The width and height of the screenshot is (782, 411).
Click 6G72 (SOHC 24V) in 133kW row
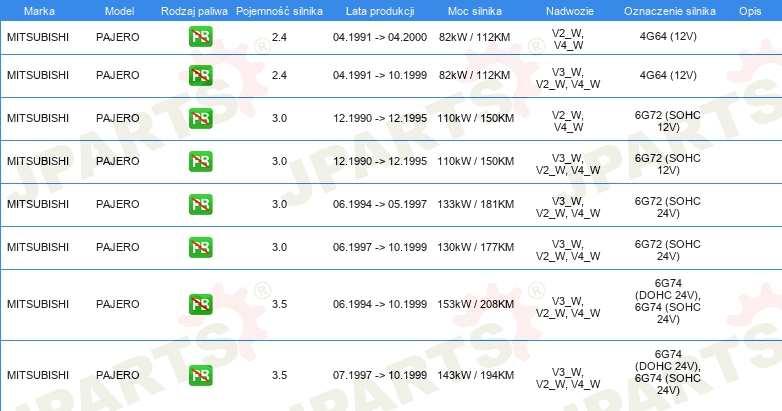668,207
